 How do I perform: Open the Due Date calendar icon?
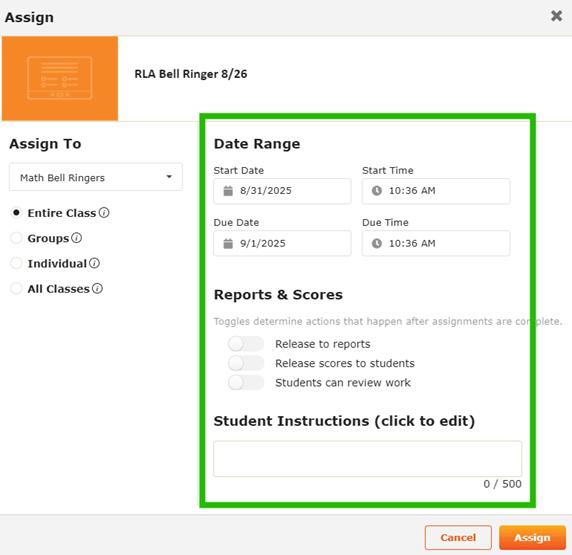coord(228,243)
